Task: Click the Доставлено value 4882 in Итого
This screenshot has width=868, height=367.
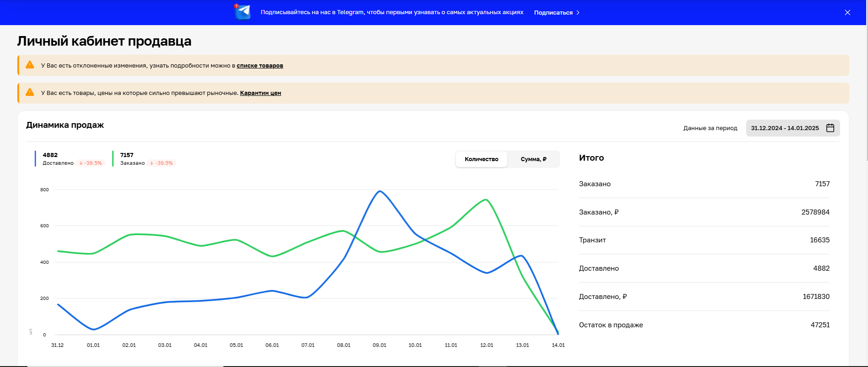Action: coord(821,268)
